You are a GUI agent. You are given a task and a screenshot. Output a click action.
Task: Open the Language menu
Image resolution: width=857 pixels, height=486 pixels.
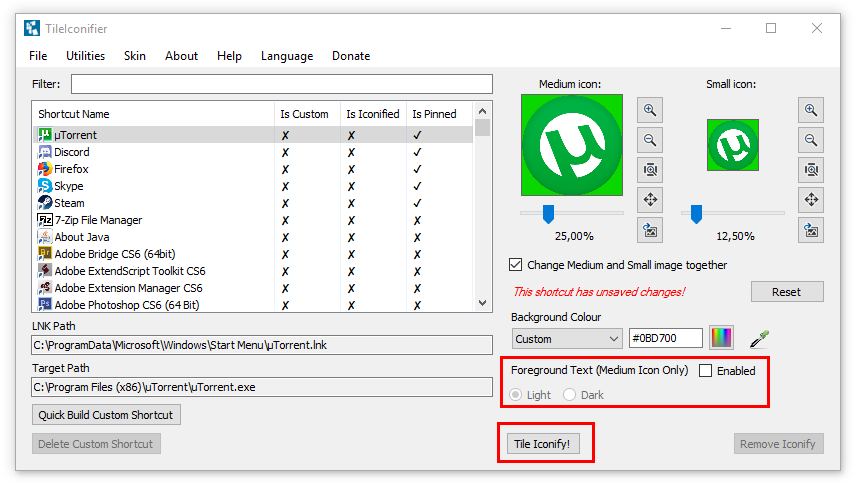(x=287, y=56)
